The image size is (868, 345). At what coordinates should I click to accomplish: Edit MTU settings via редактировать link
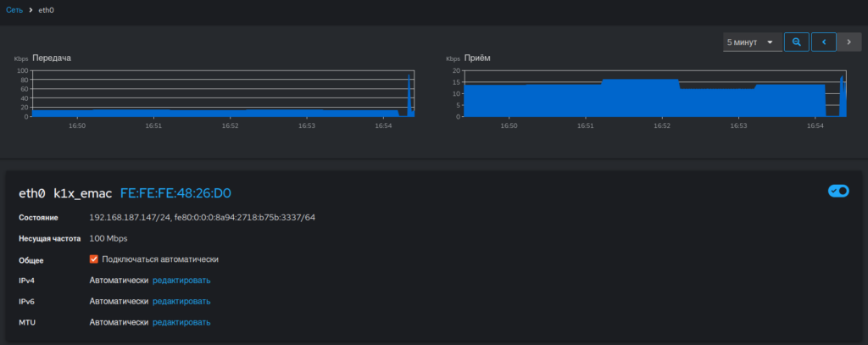tap(181, 322)
